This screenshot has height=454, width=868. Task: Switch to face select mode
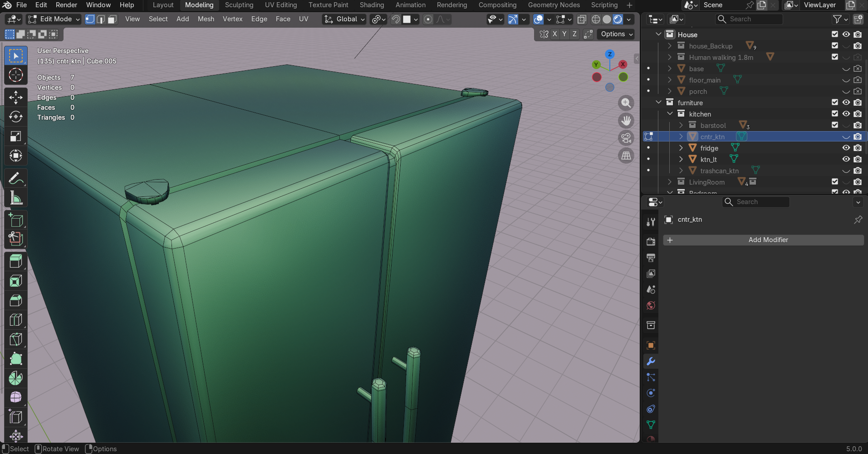(x=112, y=19)
